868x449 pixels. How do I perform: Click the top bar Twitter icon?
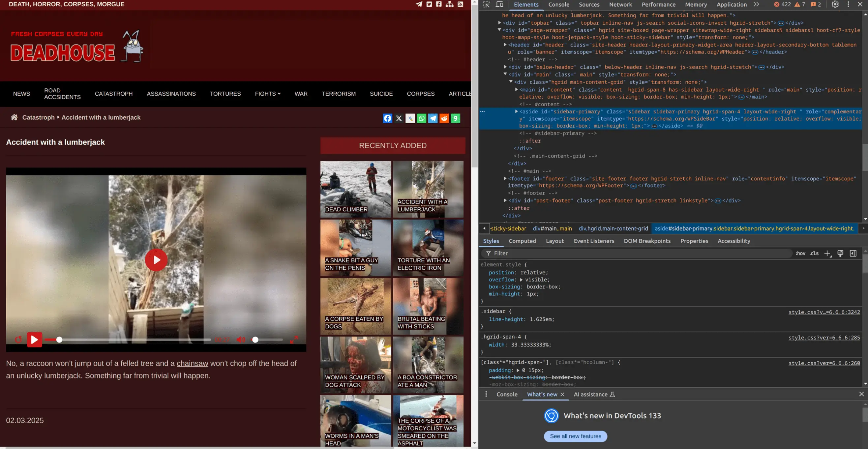[x=429, y=4]
